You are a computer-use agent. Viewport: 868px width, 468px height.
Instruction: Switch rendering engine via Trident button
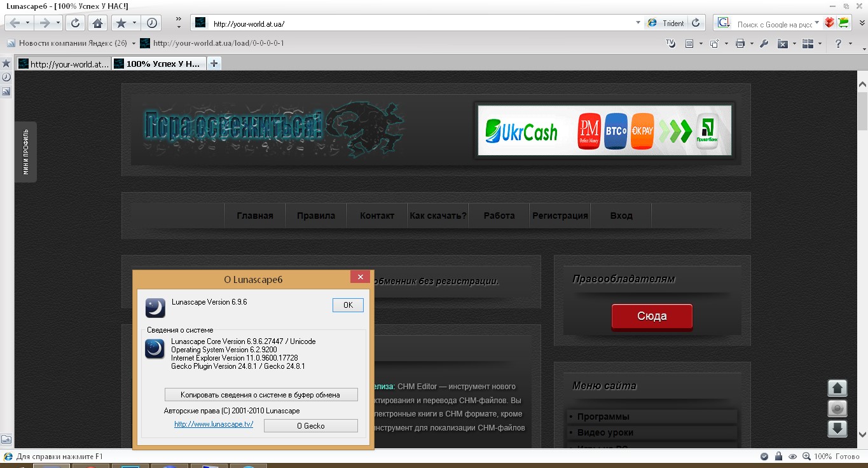click(x=666, y=23)
